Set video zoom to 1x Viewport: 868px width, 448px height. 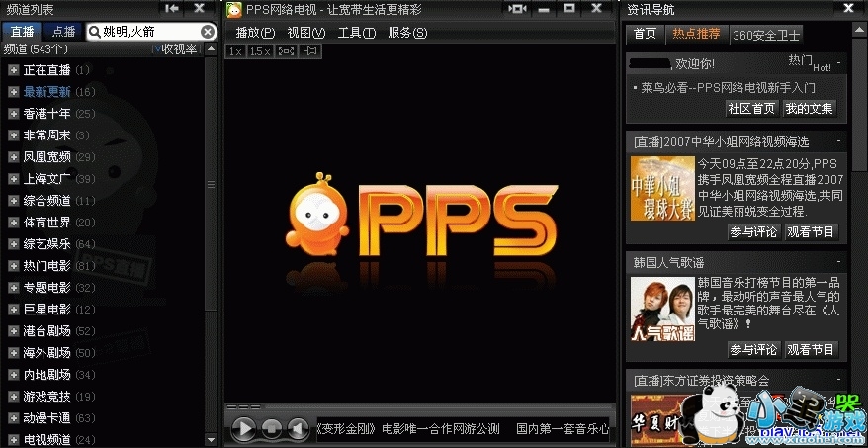tap(235, 50)
